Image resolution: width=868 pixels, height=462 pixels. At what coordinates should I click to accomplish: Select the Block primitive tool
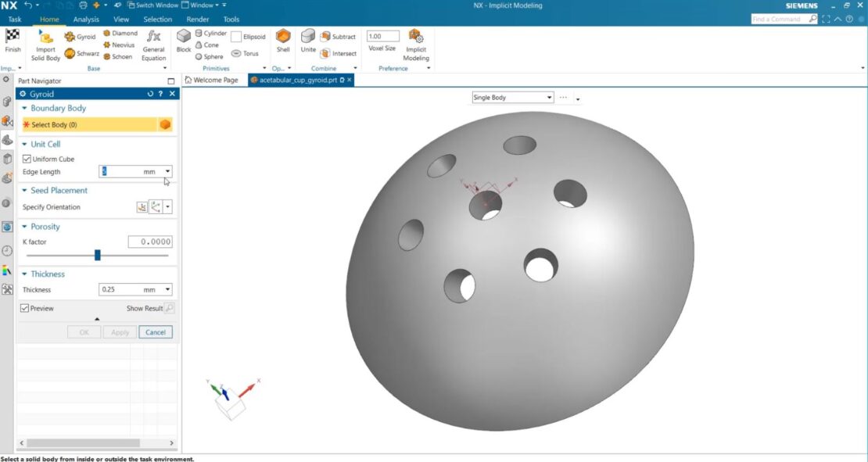(183, 43)
